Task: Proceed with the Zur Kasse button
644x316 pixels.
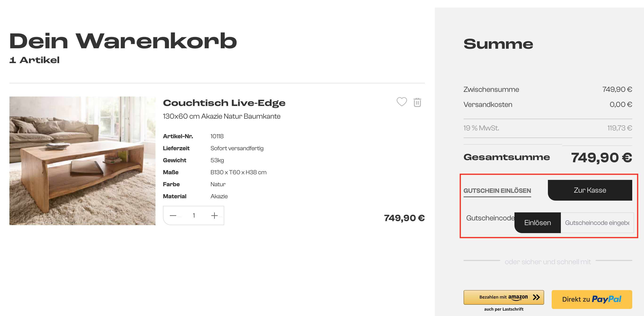Action: coord(590,190)
